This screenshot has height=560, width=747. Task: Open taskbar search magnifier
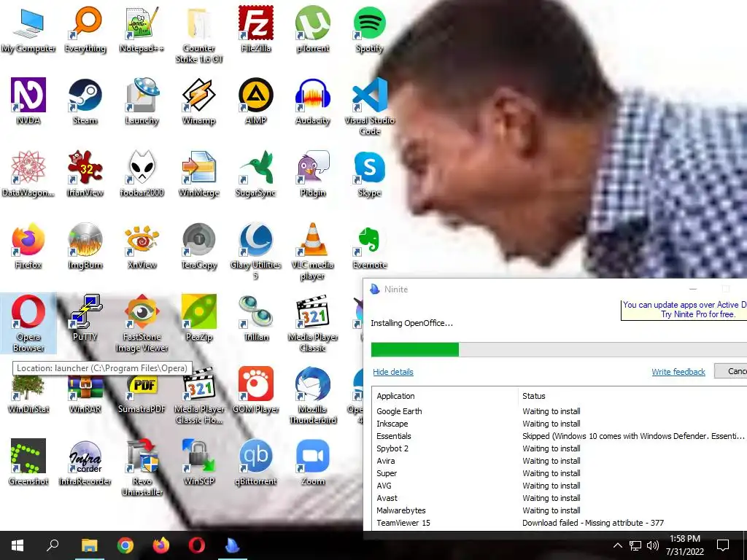53,545
